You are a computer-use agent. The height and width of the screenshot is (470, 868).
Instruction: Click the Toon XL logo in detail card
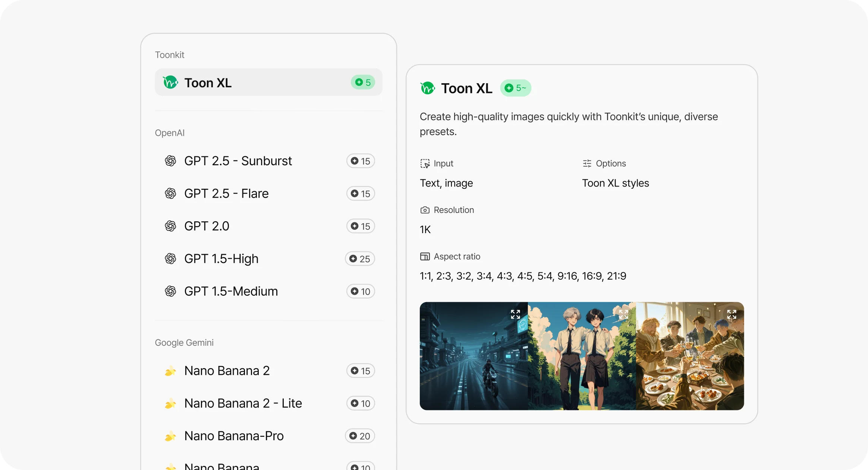[x=428, y=88]
